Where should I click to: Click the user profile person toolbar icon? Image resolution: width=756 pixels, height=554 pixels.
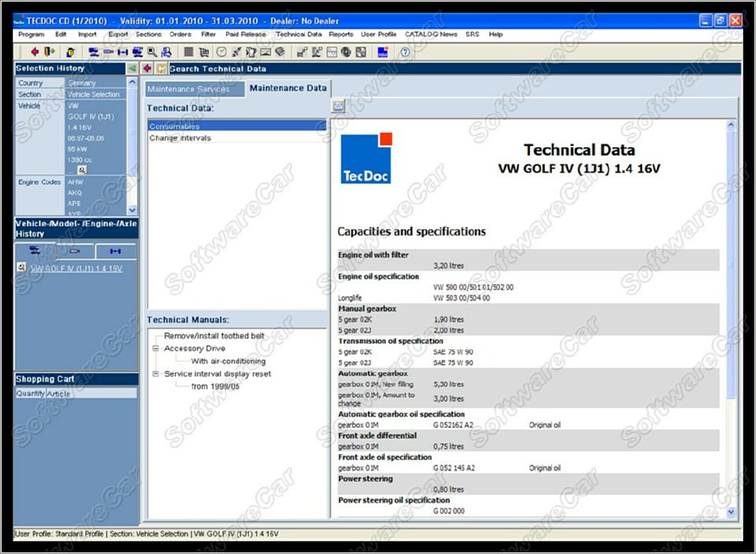[71, 52]
